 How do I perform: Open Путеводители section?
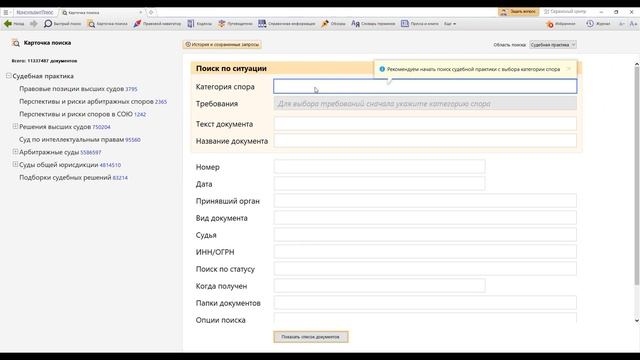click(235, 24)
